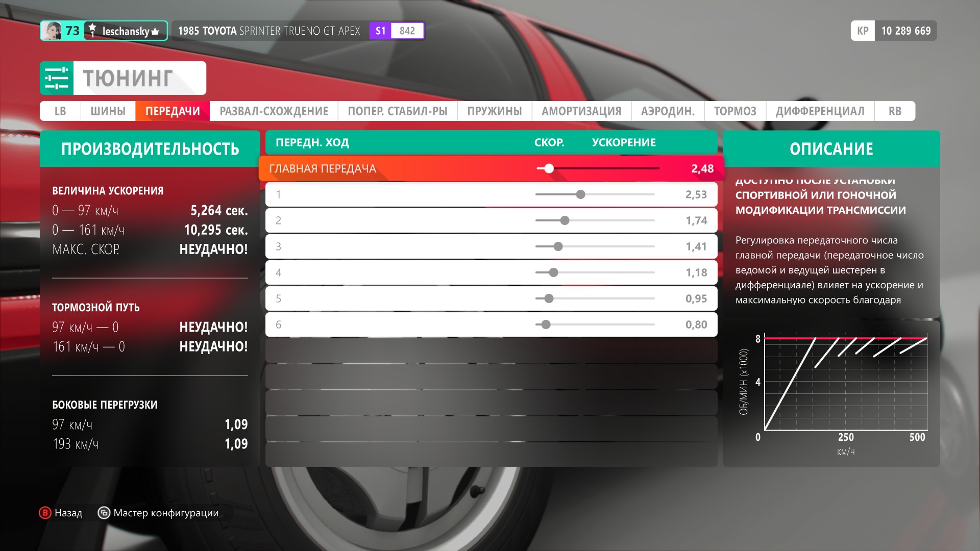Open Мастер конфигурации

166,513
